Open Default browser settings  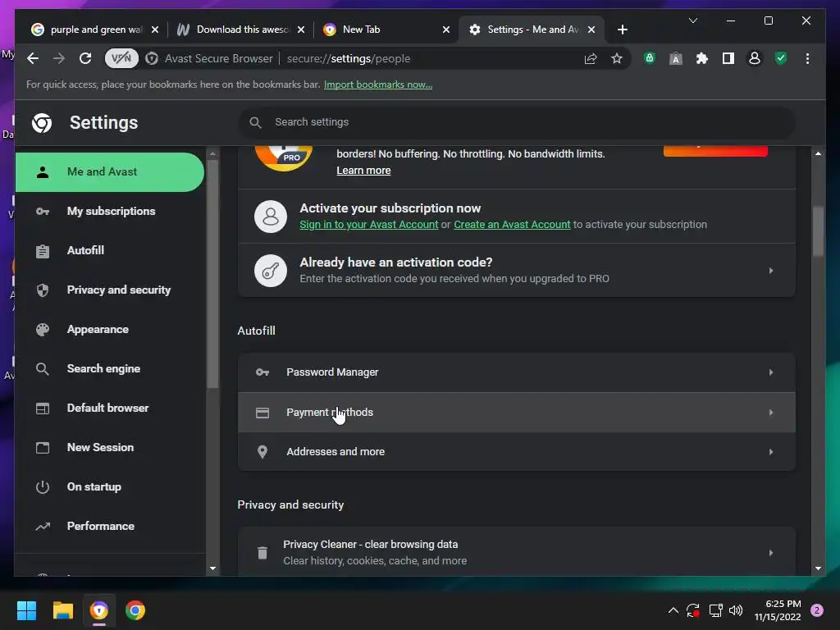(x=109, y=409)
